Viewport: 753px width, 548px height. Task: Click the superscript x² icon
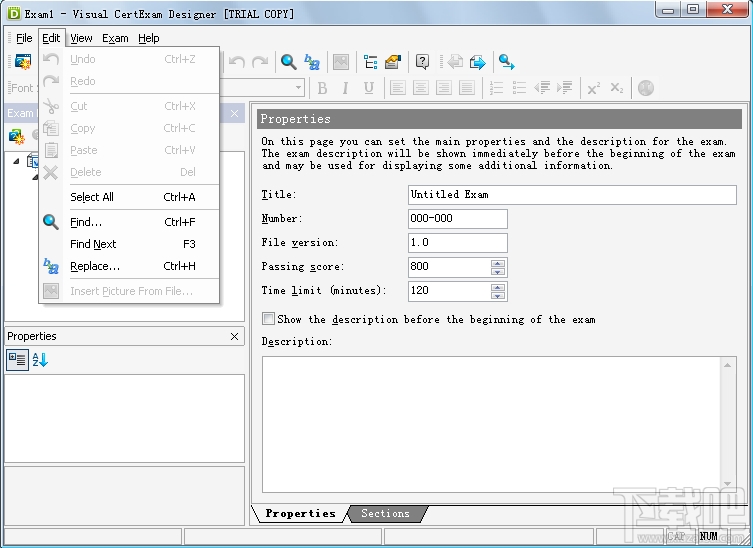click(x=594, y=88)
